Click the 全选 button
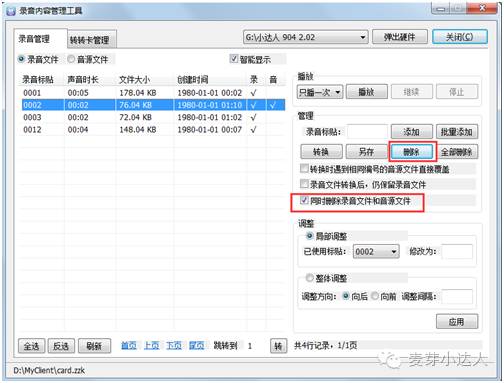The width and height of the screenshot is (504, 383). 31,346
